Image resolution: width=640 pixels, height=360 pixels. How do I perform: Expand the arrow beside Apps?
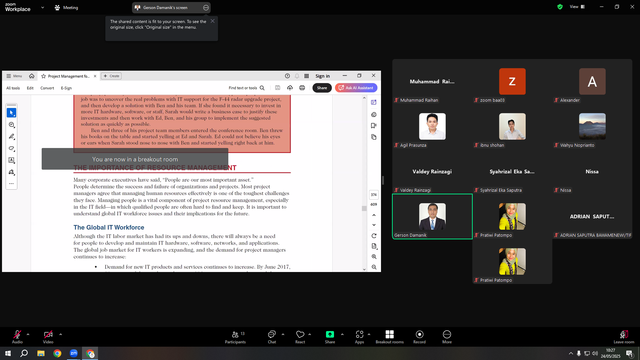(x=369, y=334)
